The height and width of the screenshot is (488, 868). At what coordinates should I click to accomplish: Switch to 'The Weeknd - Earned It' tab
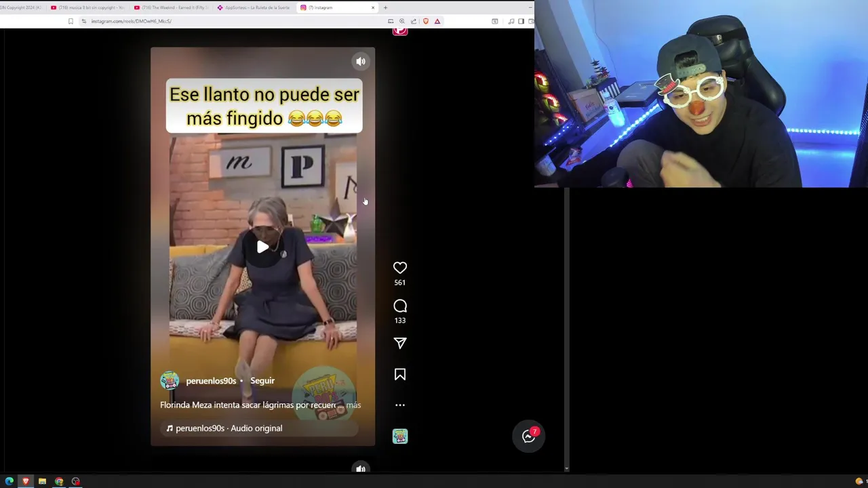[172, 7]
